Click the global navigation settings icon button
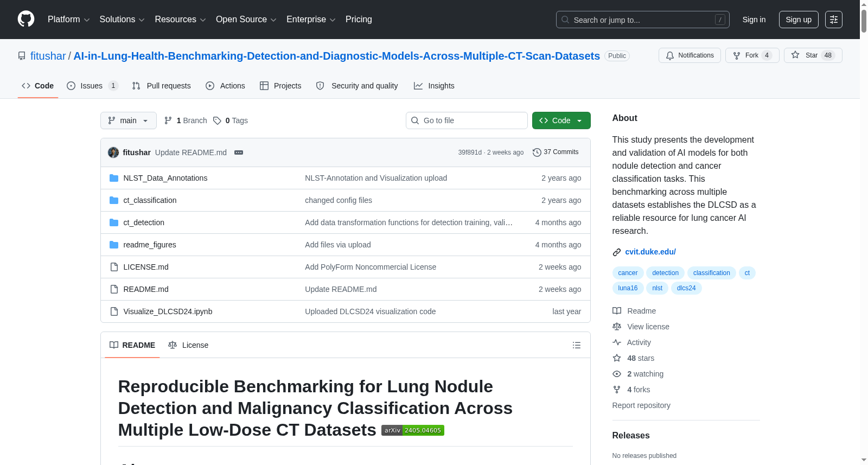868x465 pixels. point(834,20)
